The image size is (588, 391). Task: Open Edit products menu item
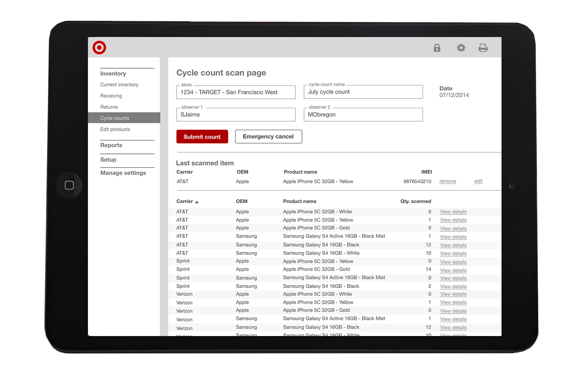tap(115, 129)
